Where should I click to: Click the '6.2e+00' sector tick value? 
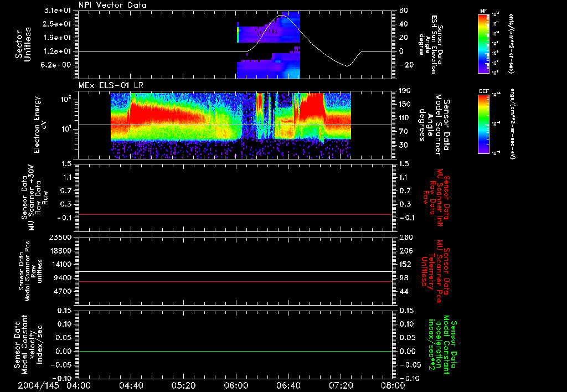coord(56,65)
